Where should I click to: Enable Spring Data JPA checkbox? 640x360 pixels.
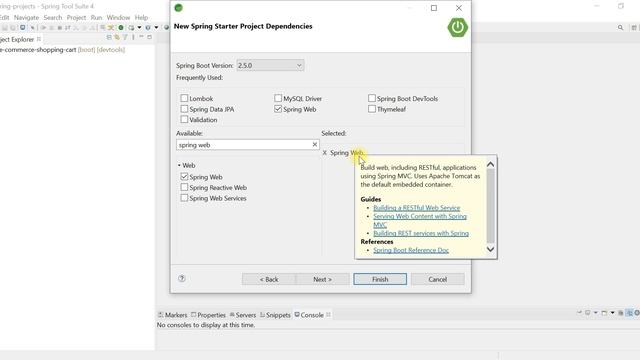[x=184, y=109]
